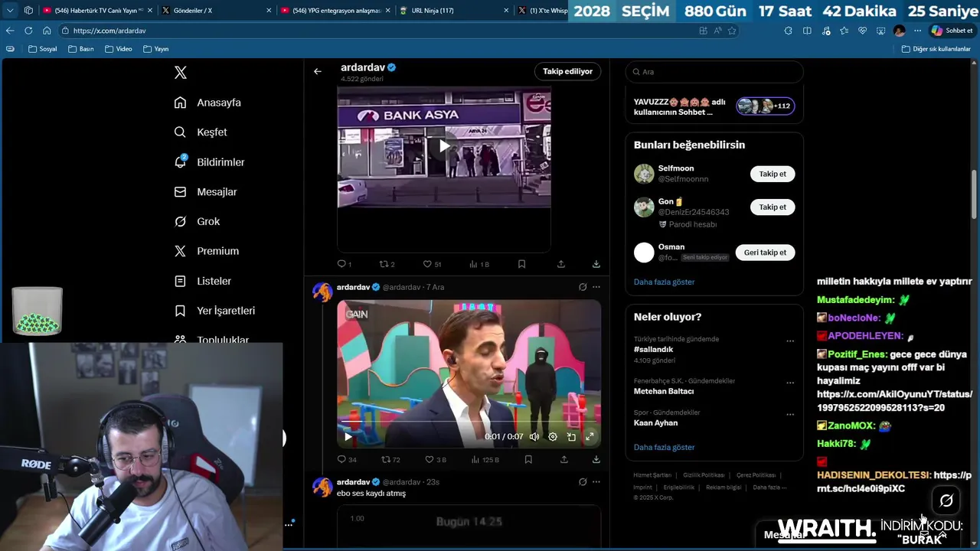Click the Takip ediliyor button
980x551 pixels.
[567, 71]
